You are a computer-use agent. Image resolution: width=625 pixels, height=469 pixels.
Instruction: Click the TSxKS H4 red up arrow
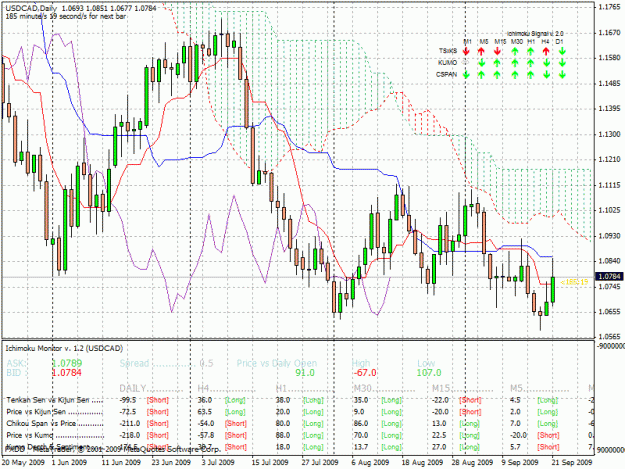[546, 51]
